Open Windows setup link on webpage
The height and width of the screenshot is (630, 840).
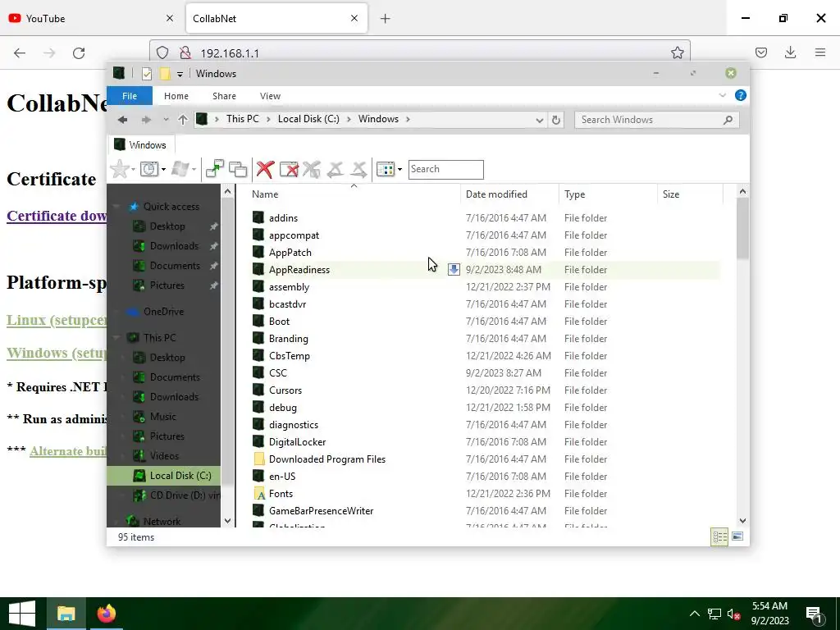[x=57, y=353]
